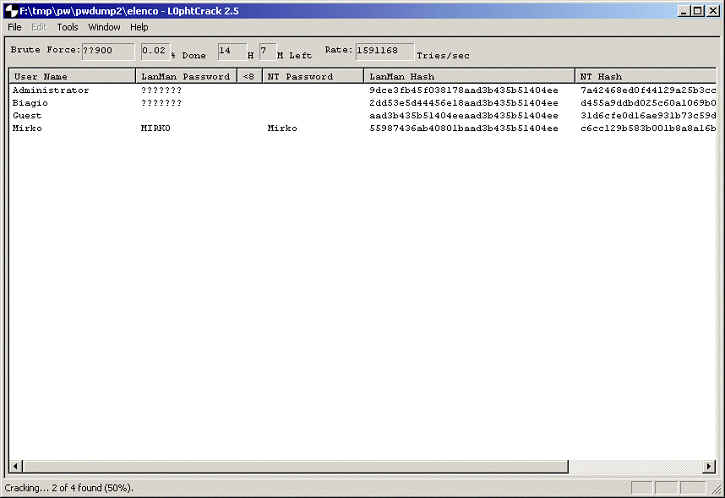Click Biagio's ??????? LanMan password

[161, 103]
